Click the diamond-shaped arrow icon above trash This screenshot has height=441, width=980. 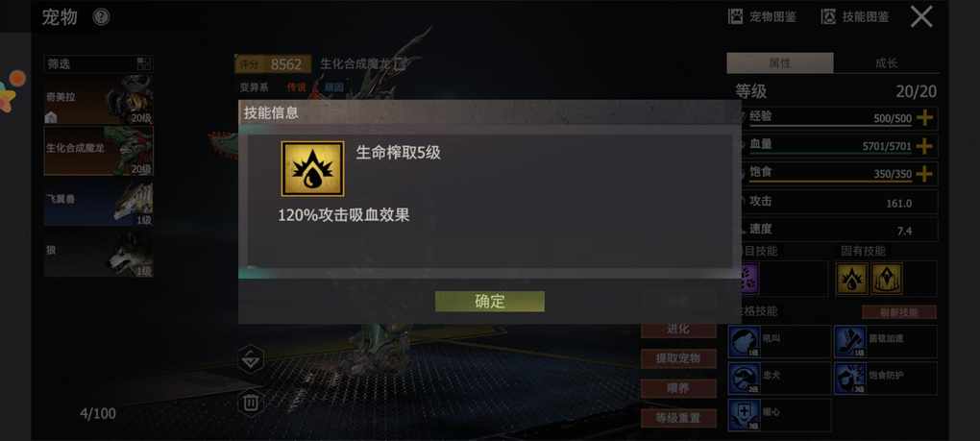coord(251,359)
